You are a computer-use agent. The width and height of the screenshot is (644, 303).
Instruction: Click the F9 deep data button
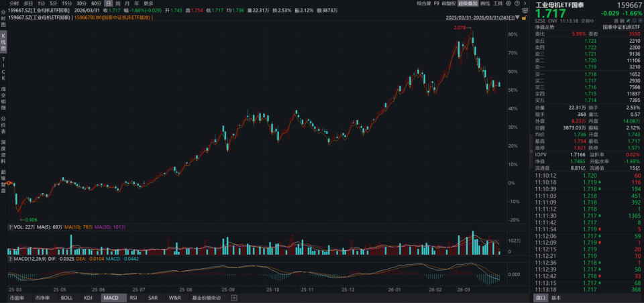point(437,3)
